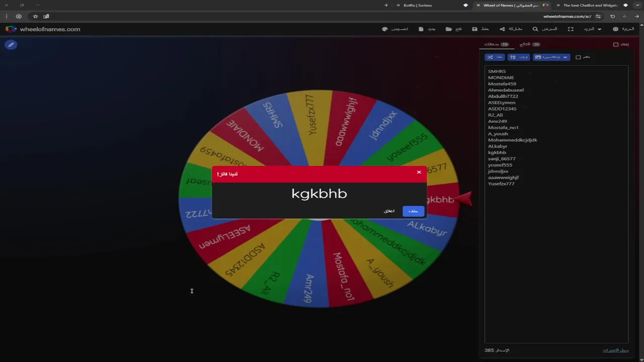Open a saved wheel via the folder icon
Image resolution: width=644 pixels, height=362 pixels.
(454, 29)
